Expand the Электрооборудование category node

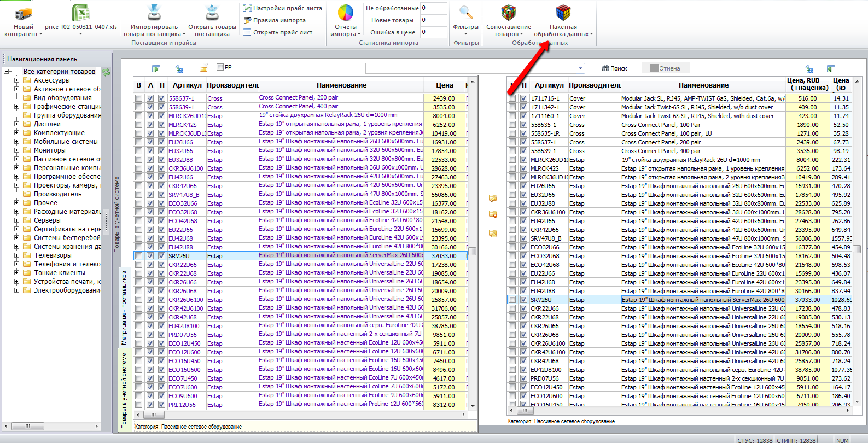pyautogui.click(x=17, y=290)
